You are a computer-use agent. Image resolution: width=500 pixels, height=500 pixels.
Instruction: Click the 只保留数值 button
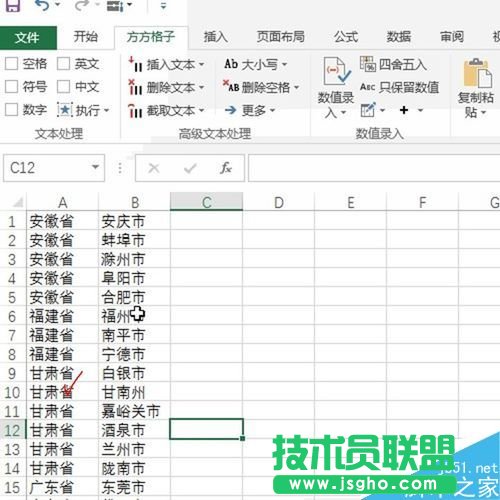pos(399,87)
